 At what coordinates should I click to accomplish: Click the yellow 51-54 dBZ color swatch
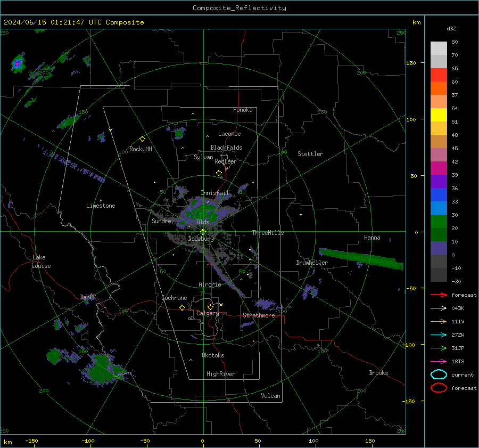click(x=439, y=115)
